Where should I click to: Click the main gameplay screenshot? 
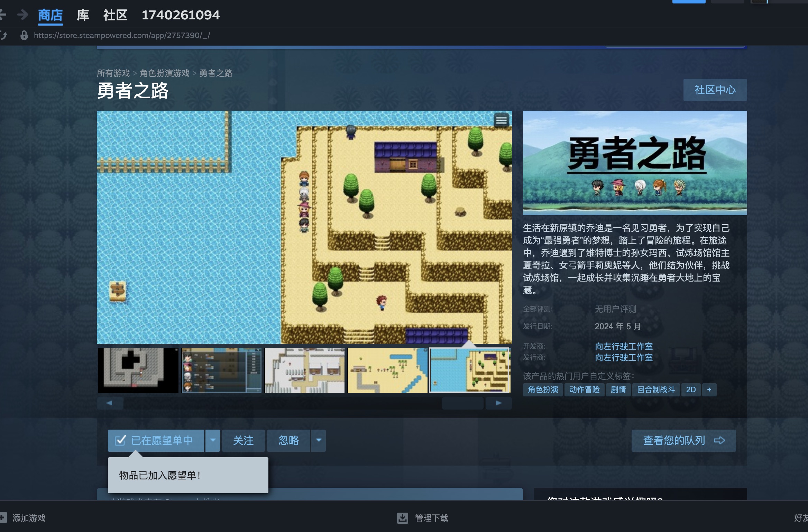point(304,227)
